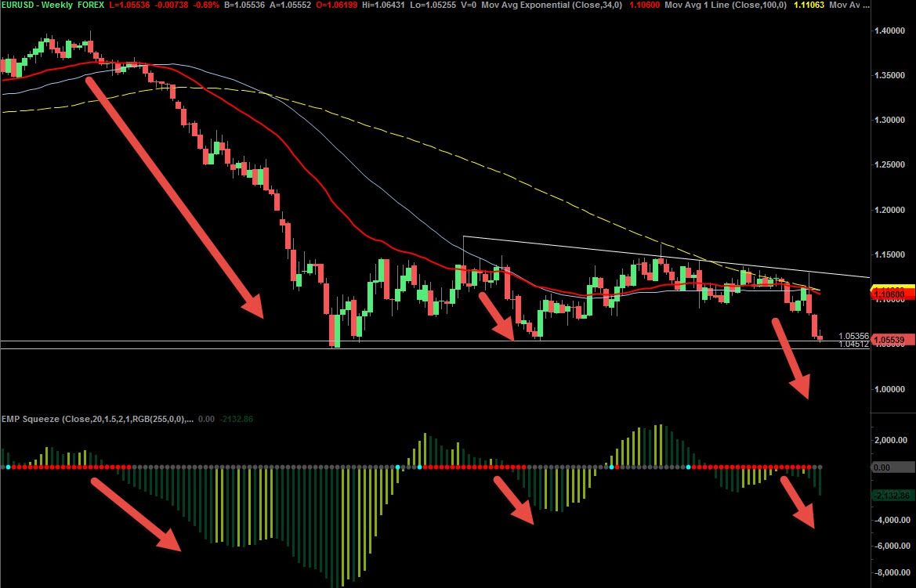This screenshot has width=916, height=588.
Task: Click the 1.30000 price axis label
Action: 889,120
